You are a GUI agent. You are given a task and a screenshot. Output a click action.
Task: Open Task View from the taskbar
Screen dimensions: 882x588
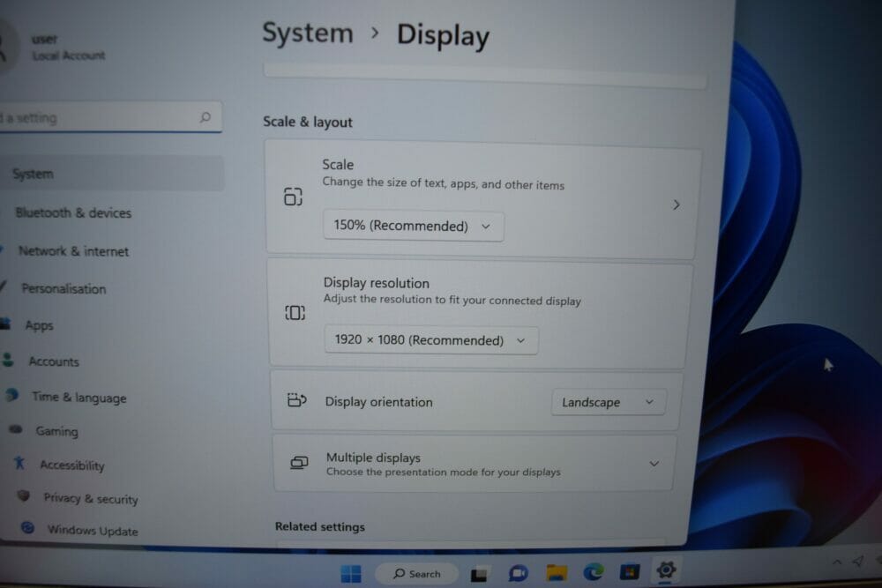479,575
